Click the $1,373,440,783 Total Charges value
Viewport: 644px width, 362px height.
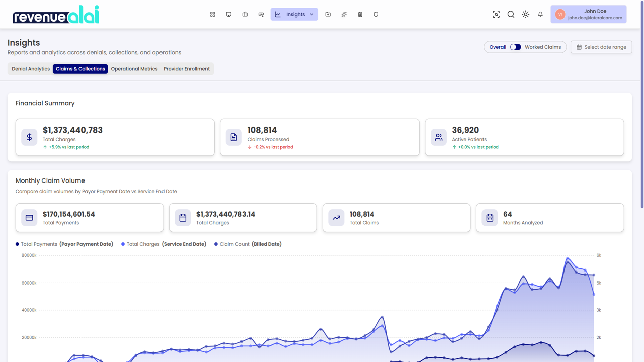tap(72, 130)
